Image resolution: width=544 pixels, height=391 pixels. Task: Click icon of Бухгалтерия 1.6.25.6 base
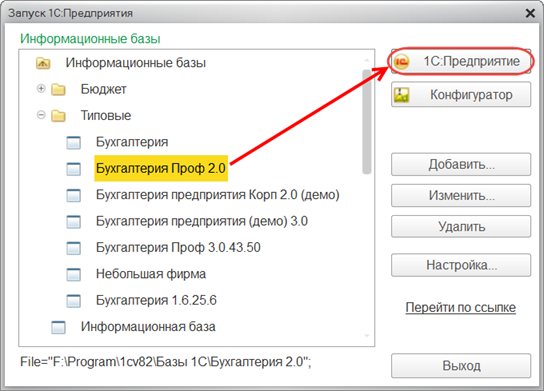[74, 301]
